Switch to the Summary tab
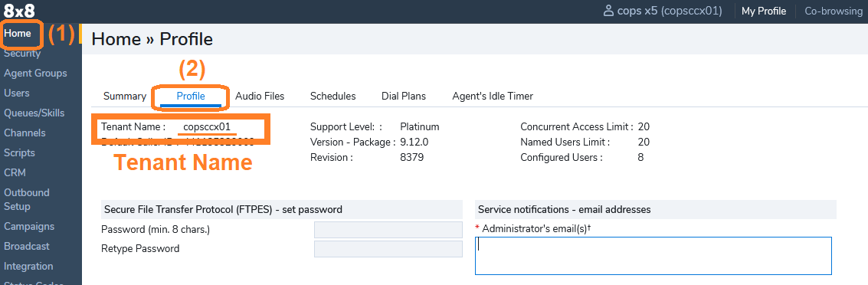 (x=125, y=97)
